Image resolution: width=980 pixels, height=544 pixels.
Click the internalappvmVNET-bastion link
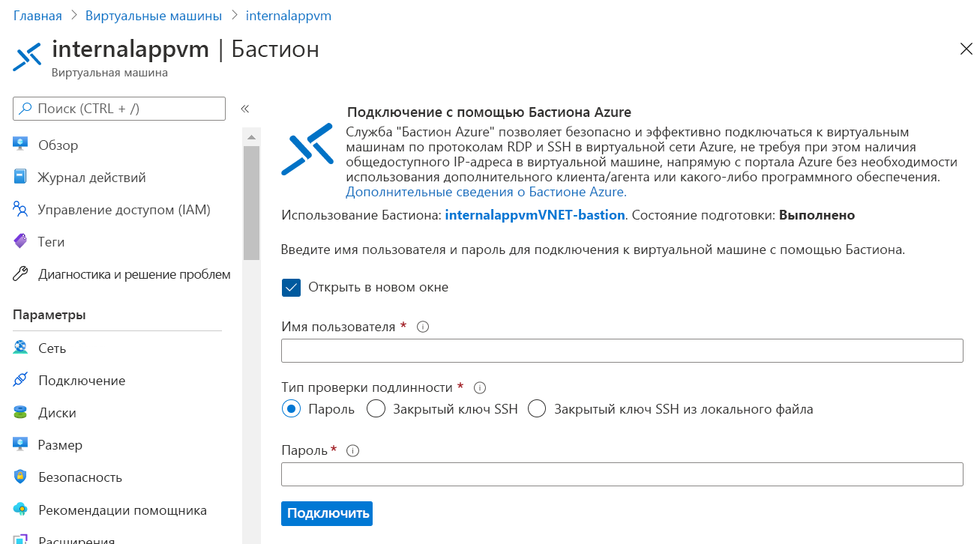coord(535,214)
